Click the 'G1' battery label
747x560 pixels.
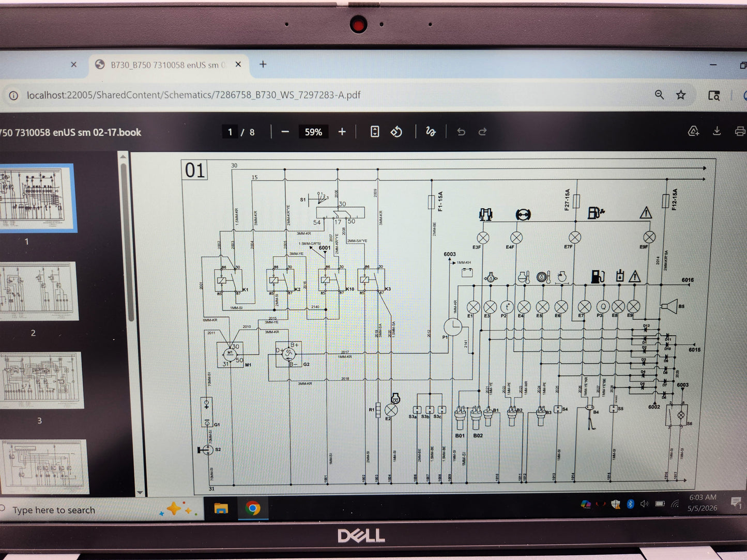pyautogui.click(x=217, y=425)
